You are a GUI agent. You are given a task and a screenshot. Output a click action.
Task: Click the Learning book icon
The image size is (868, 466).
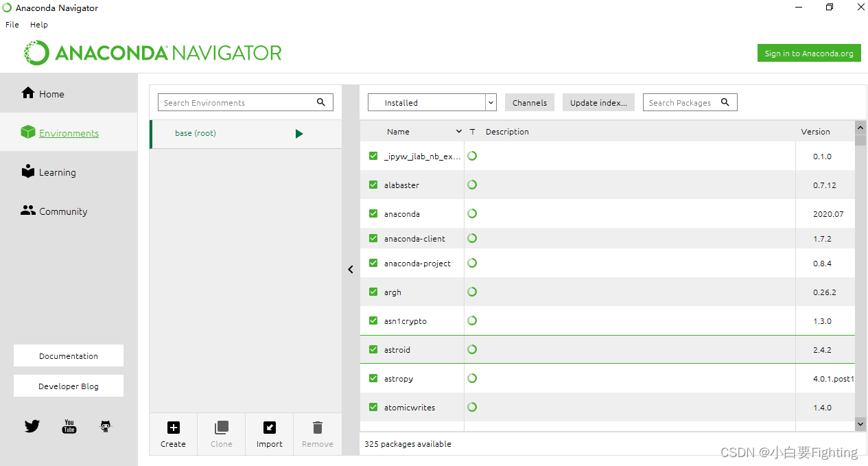coord(28,172)
